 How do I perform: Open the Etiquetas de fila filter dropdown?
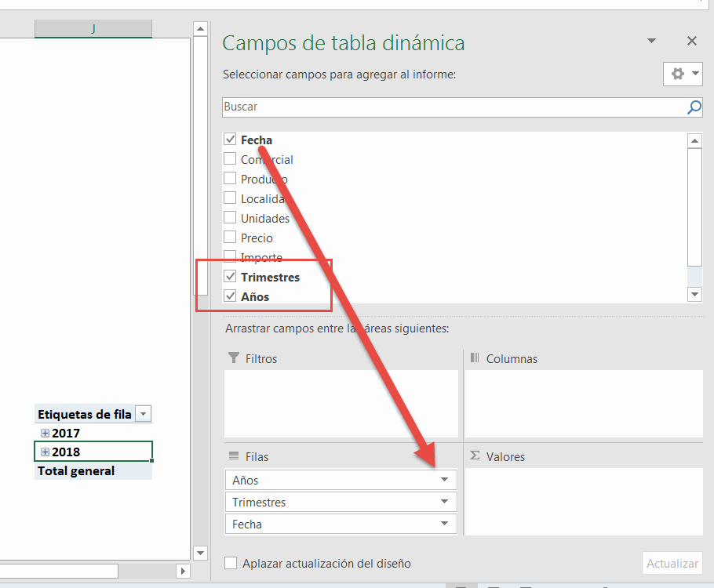pyautogui.click(x=143, y=413)
